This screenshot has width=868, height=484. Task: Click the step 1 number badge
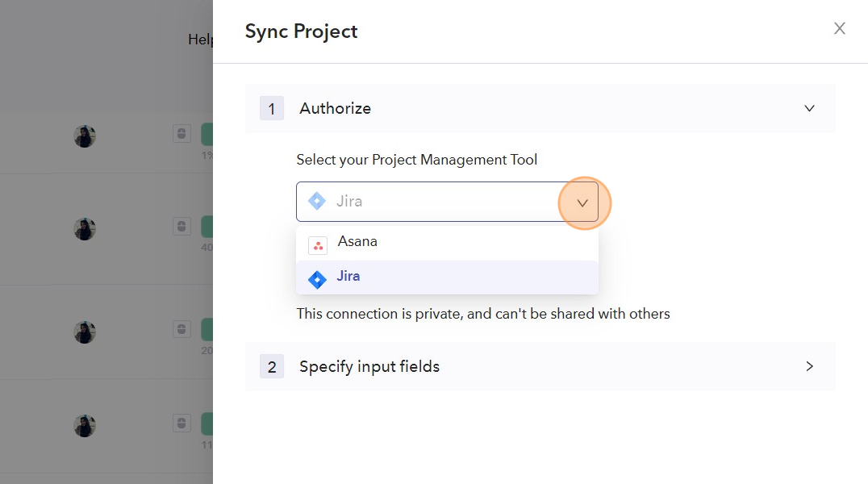point(272,109)
